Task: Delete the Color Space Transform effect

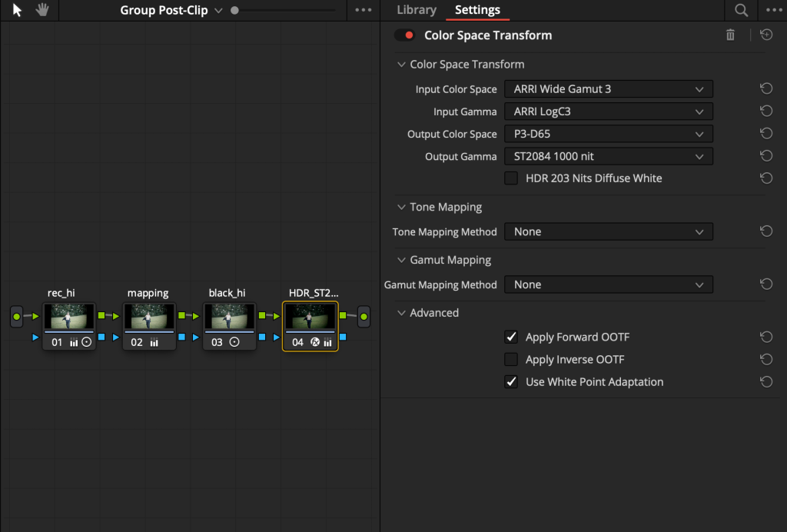Action: click(730, 35)
